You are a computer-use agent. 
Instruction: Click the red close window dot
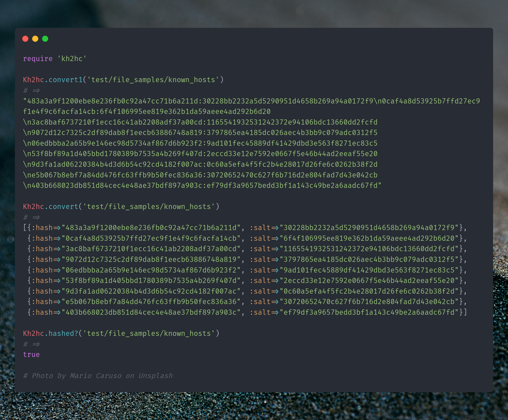[25, 39]
